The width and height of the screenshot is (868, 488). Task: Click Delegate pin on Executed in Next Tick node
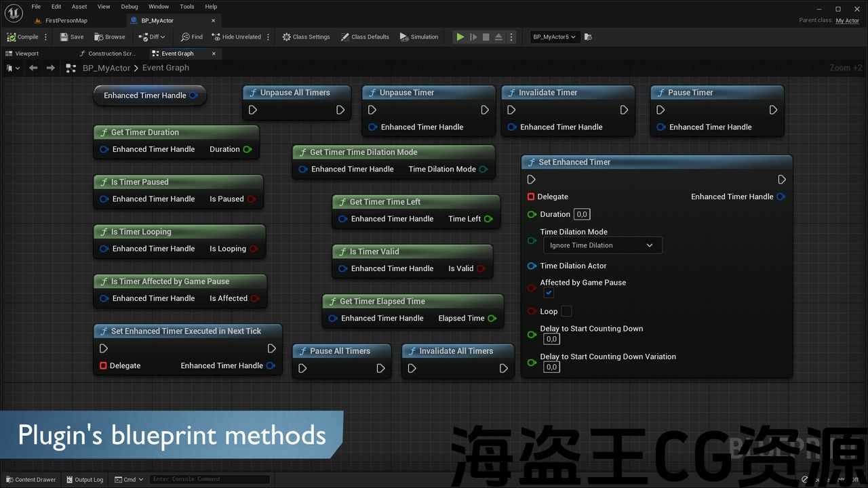click(103, 365)
